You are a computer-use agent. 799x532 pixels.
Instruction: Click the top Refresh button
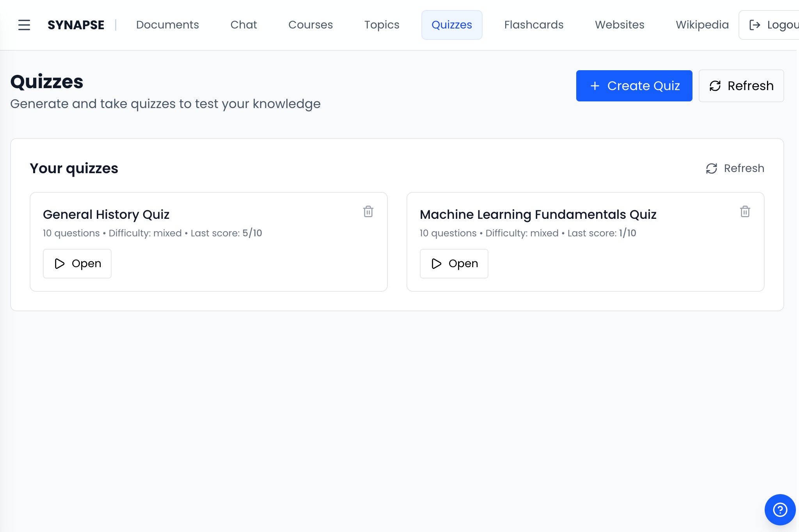click(741, 86)
